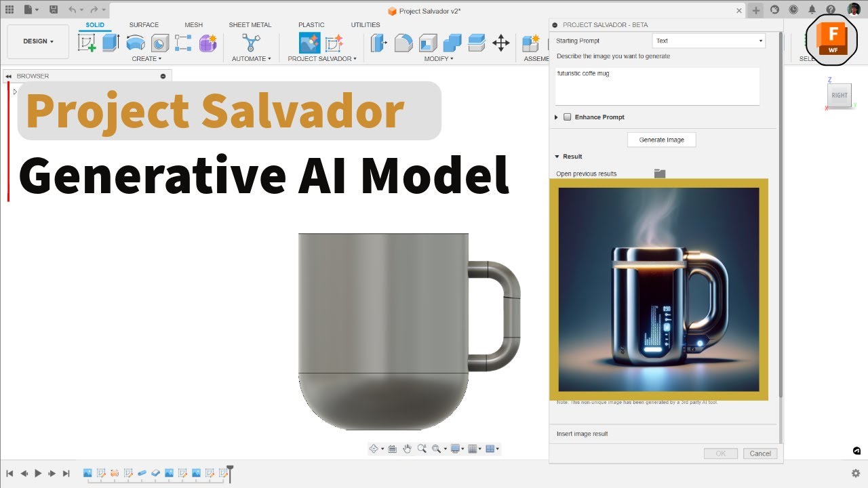Collapse the Result section
This screenshot has height=488, width=868.
[x=557, y=157]
